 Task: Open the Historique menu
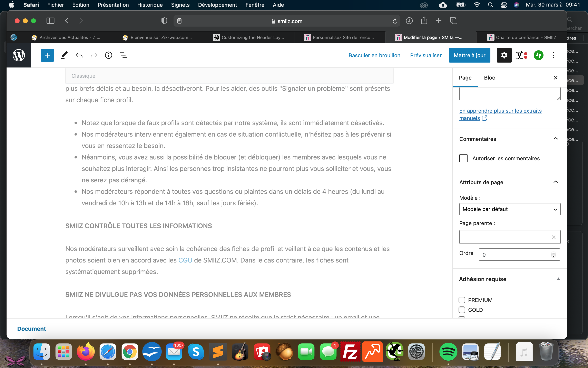click(x=150, y=5)
